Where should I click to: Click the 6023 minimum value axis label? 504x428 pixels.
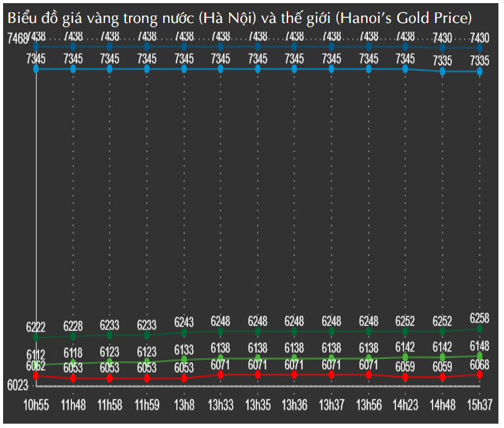17,385
